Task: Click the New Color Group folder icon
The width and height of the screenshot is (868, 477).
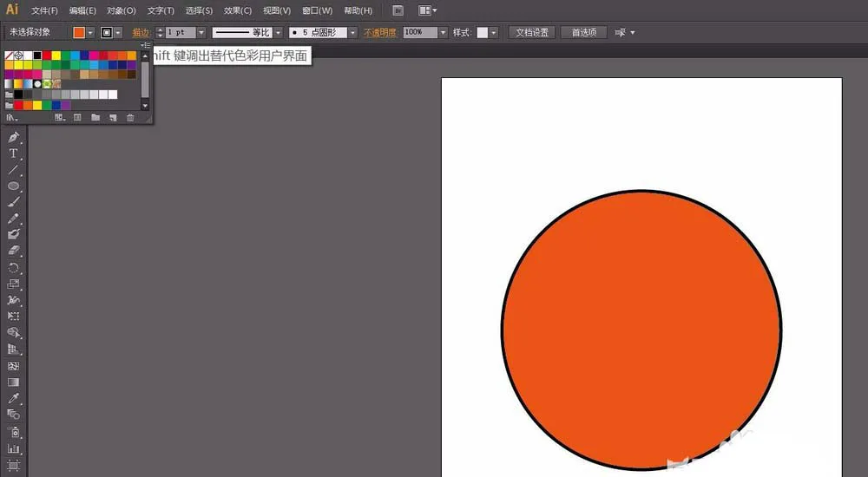Action: coord(95,117)
